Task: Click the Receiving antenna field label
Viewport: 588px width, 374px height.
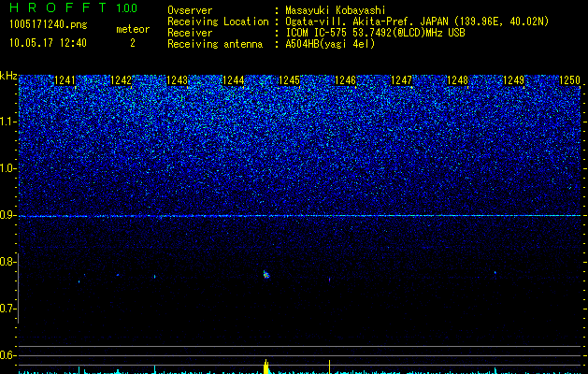Action: click(215, 44)
